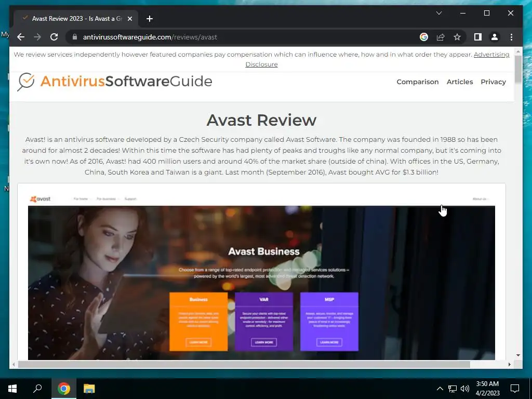Open the Google icon in address bar
Screen dimensions: 532x399
424,37
